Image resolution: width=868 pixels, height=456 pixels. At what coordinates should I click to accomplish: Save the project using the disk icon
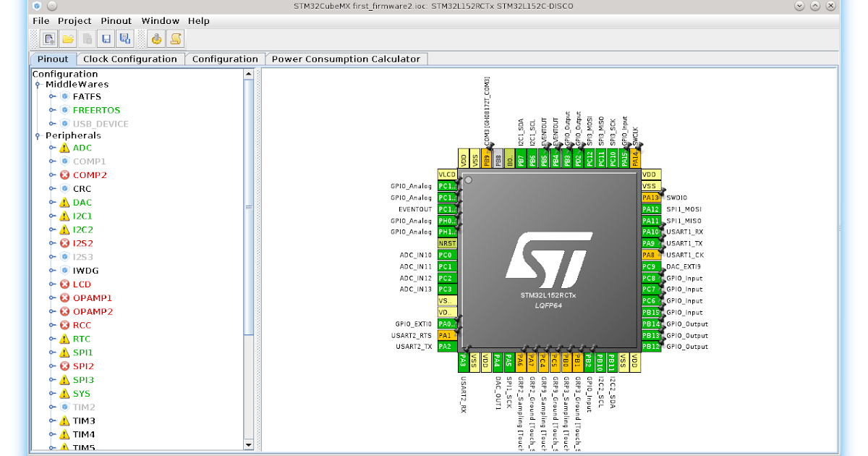point(106,39)
